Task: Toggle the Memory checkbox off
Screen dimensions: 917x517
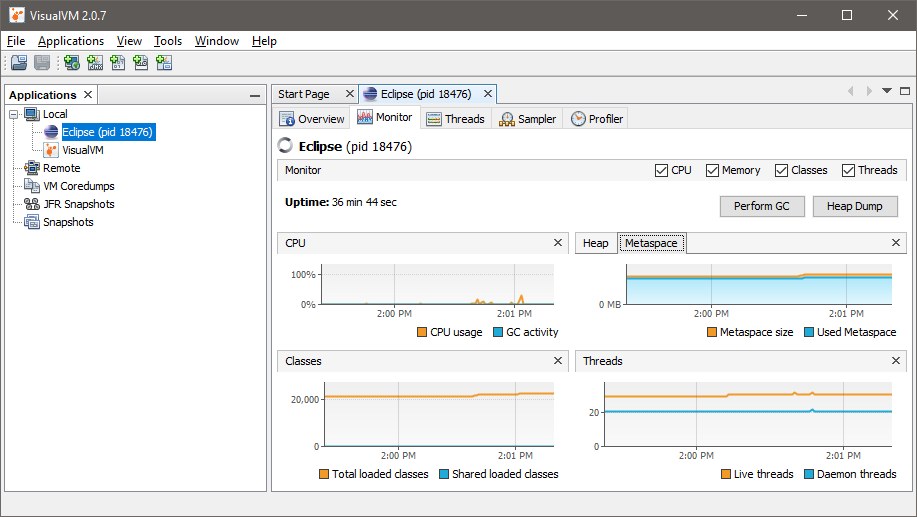Action: (712, 170)
